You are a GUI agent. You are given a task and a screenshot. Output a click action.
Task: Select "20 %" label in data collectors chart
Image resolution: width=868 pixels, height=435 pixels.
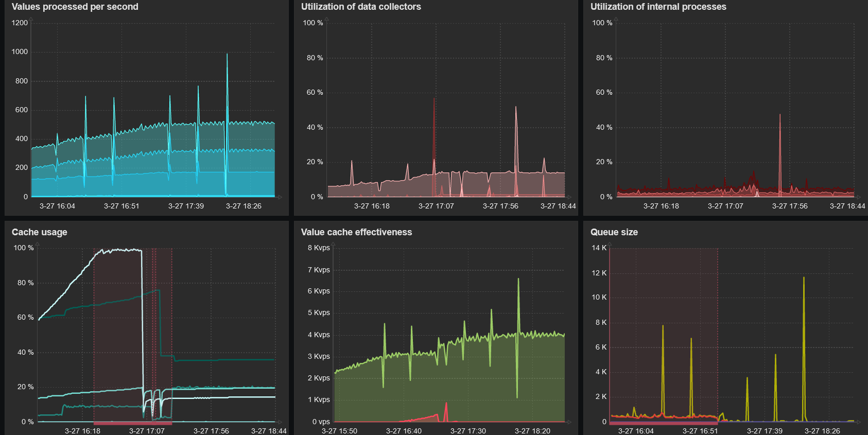click(x=315, y=162)
